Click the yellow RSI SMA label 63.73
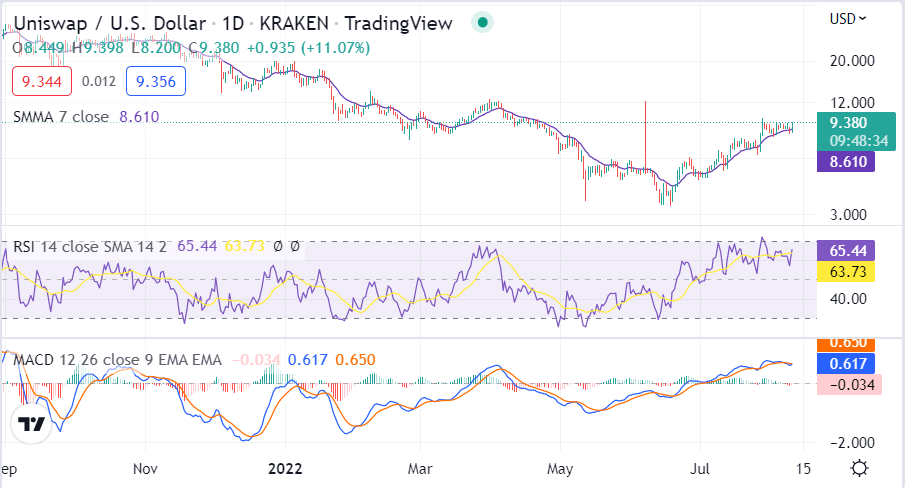This screenshot has height=488, width=905. click(846, 272)
